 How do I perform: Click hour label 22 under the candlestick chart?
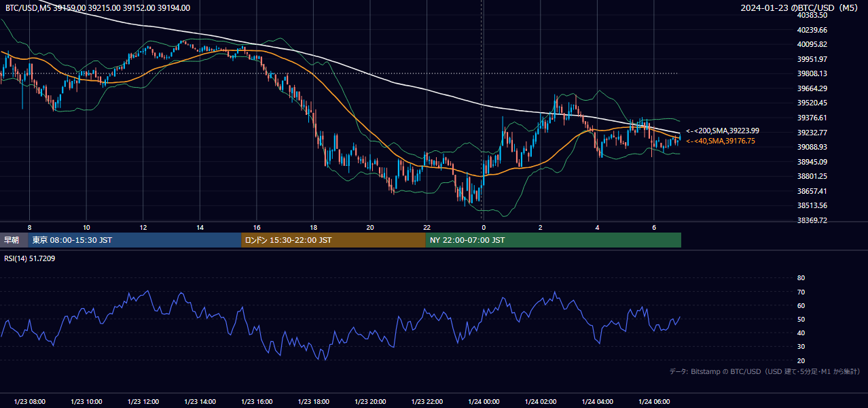pos(427,227)
